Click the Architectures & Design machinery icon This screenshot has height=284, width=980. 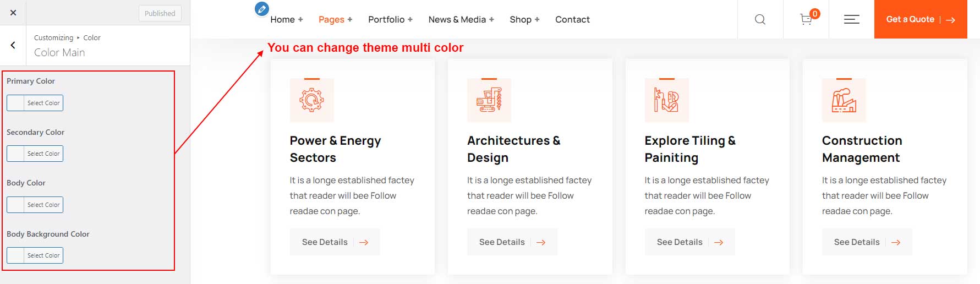tap(489, 100)
